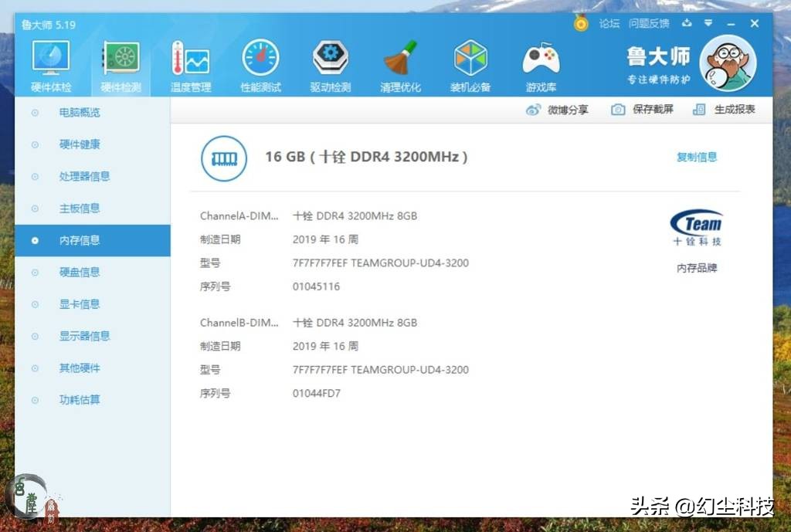Select the 温度管理 icon
Screen dimensions: 791x532
pyautogui.click(x=190, y=62)
